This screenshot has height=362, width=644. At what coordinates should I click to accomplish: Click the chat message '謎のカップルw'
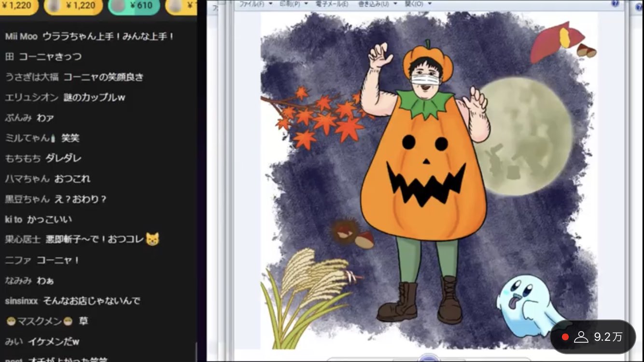(x=94, y=97)
